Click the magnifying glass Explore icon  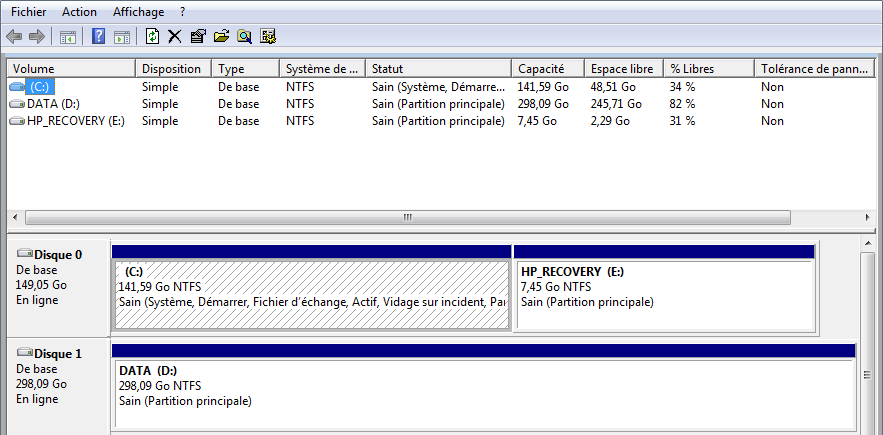[244, 37]
